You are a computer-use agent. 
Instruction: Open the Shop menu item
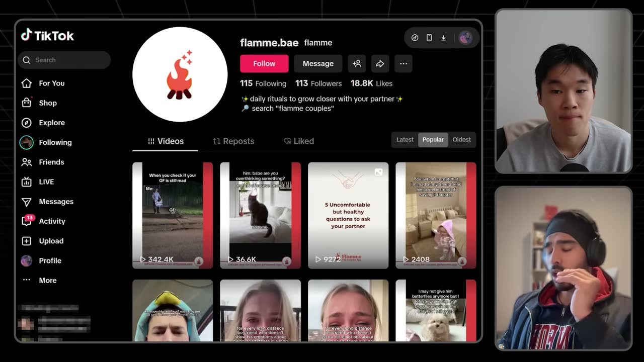coord(48,103)
